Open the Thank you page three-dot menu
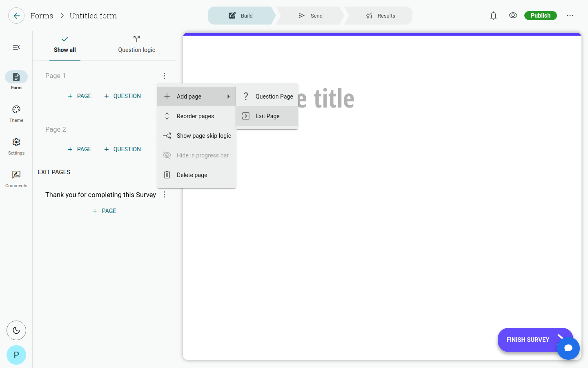 [x=164, y=195]
